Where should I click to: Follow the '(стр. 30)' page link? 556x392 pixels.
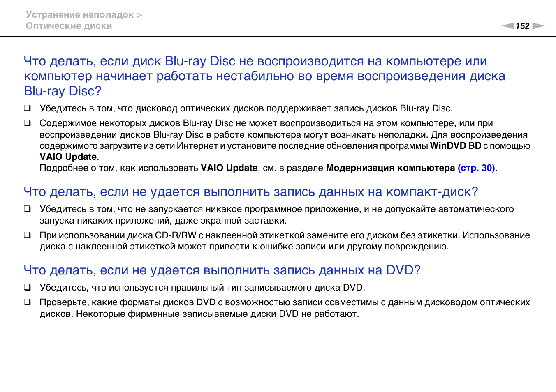476,168
